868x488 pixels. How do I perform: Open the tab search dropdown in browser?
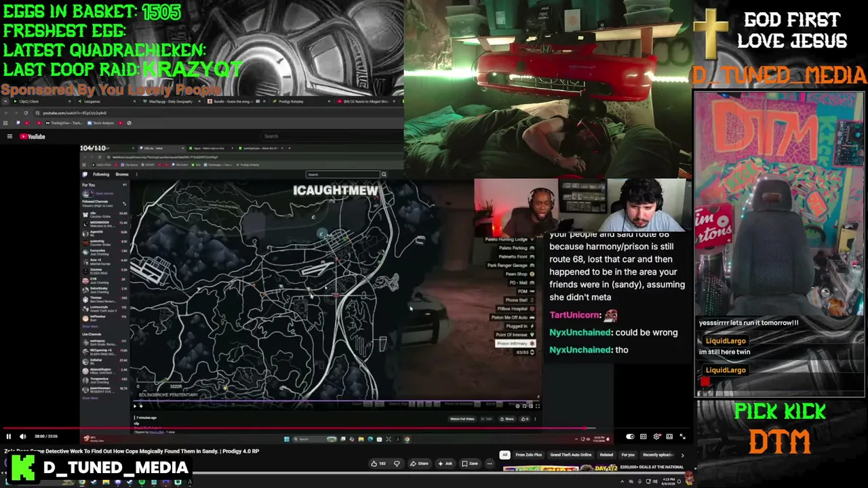tap(6, 102)
